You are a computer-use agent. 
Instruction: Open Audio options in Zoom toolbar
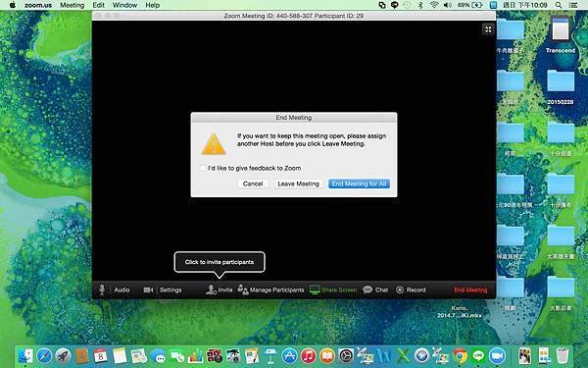pos(122,289)
